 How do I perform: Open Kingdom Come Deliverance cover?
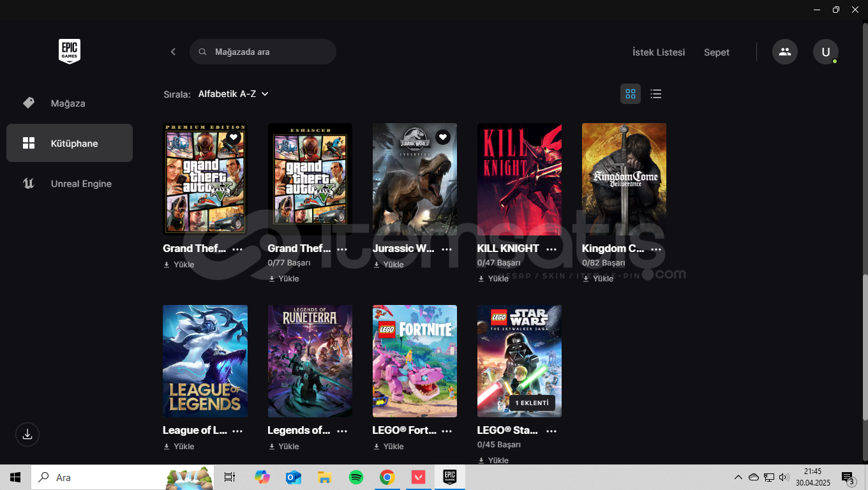(x=624, y=179)
